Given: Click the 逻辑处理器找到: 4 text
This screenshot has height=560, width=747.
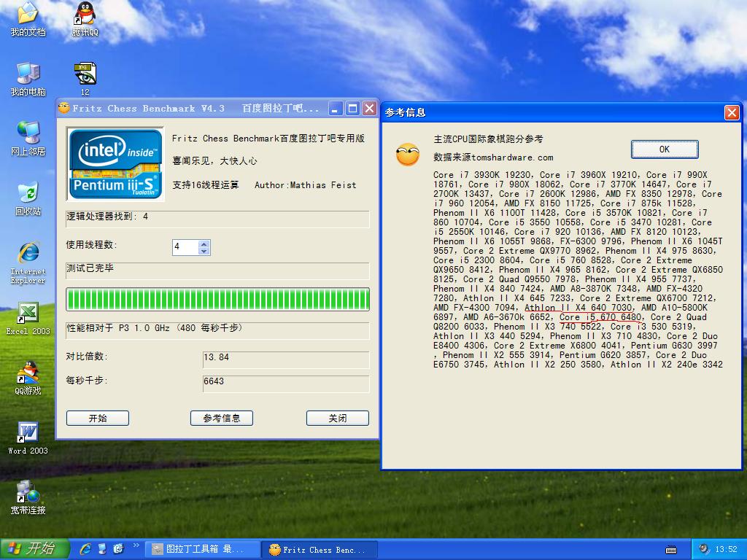Looking at the screenshot, I should point(107,217).
